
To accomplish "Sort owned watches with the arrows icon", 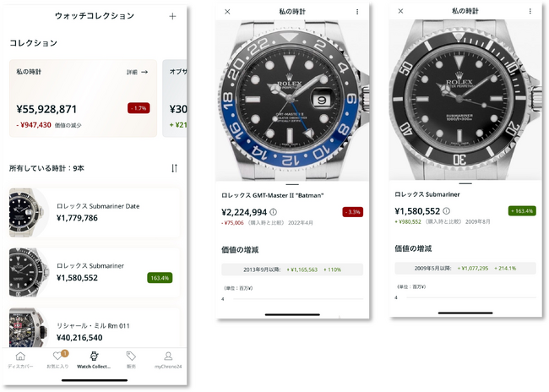I will (x=174, y=168).
